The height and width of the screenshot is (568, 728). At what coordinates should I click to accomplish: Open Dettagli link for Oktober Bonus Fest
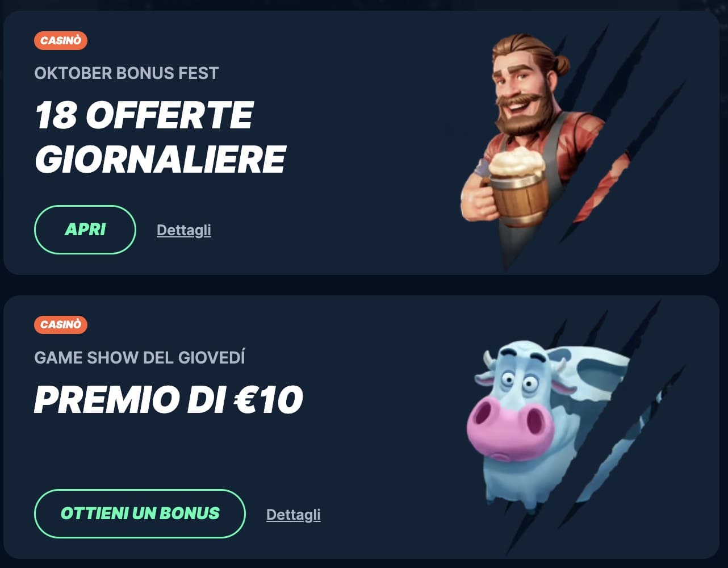184,230
